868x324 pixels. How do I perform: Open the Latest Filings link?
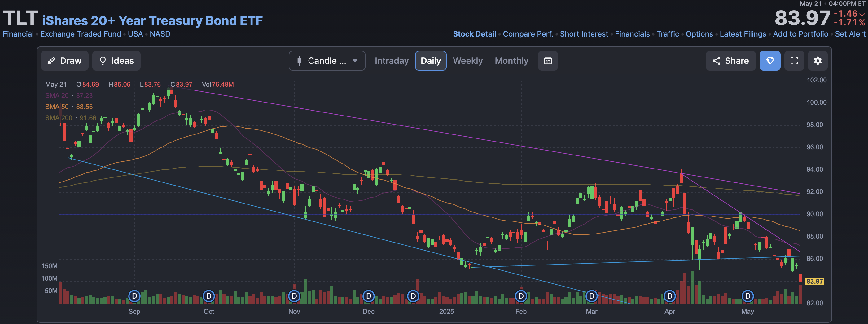coord(743,34)
